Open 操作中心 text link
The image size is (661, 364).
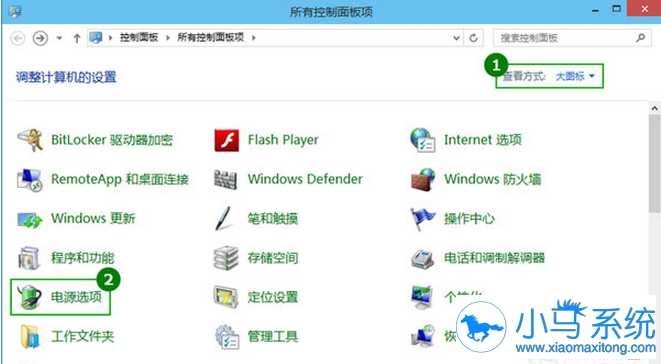pos(469,218)
